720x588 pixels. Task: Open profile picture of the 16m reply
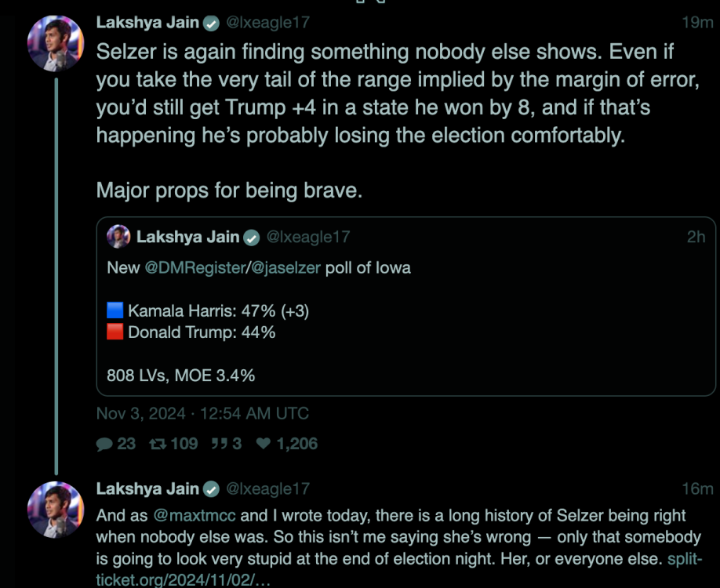tap(56, 509)
